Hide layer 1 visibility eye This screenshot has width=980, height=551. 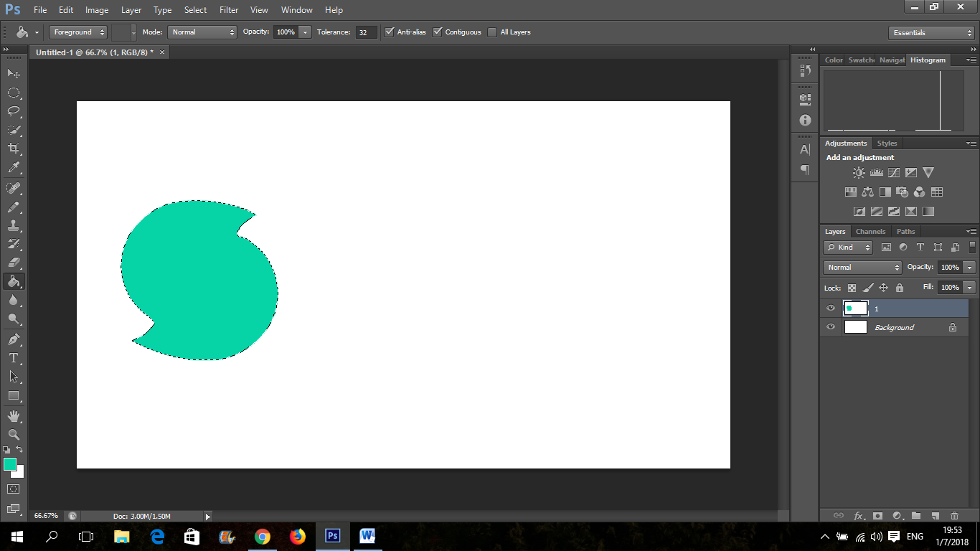pos(831,308)
